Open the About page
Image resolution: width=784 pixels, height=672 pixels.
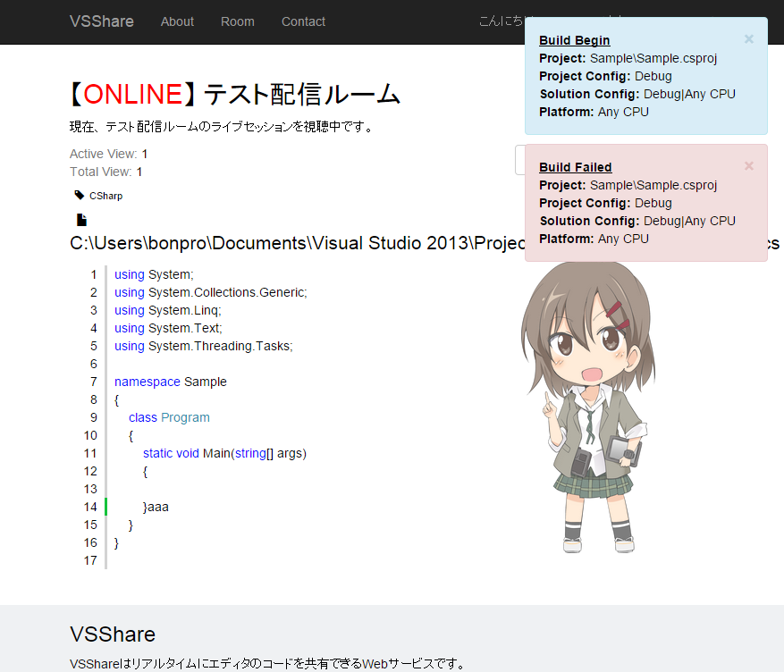coord(177,21)
